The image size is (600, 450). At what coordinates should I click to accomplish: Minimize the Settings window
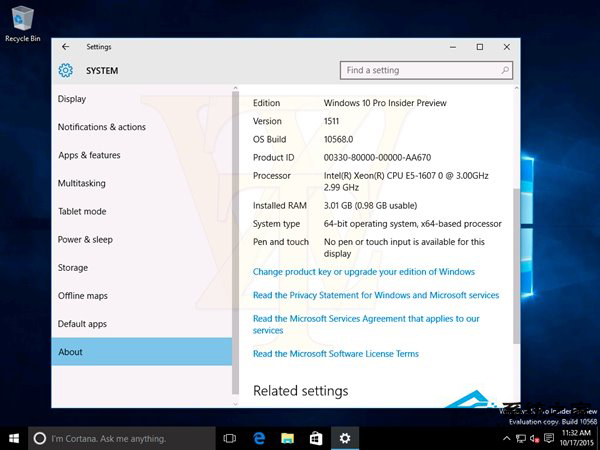pos(453,47)
